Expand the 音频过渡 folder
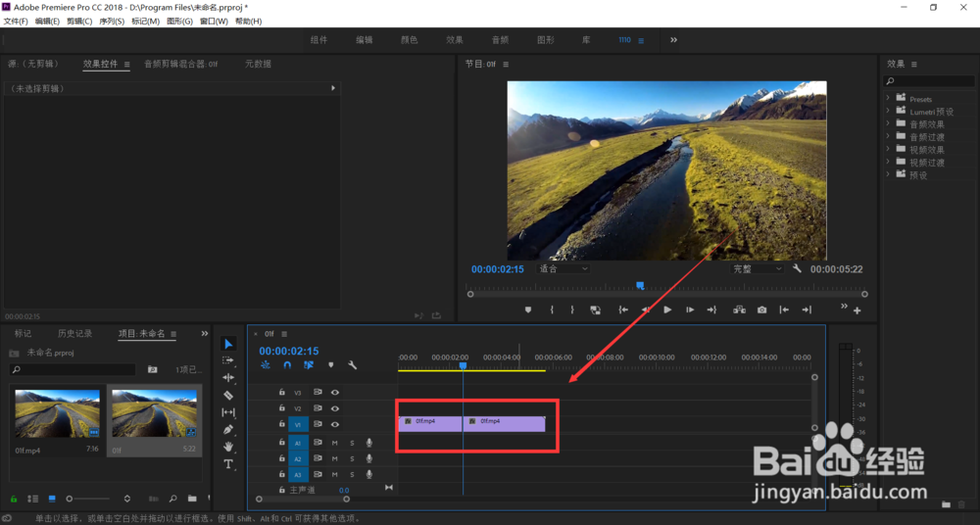The height and width of the screenshot is (525, 980). pyautogui.click(x=888, y=135)
